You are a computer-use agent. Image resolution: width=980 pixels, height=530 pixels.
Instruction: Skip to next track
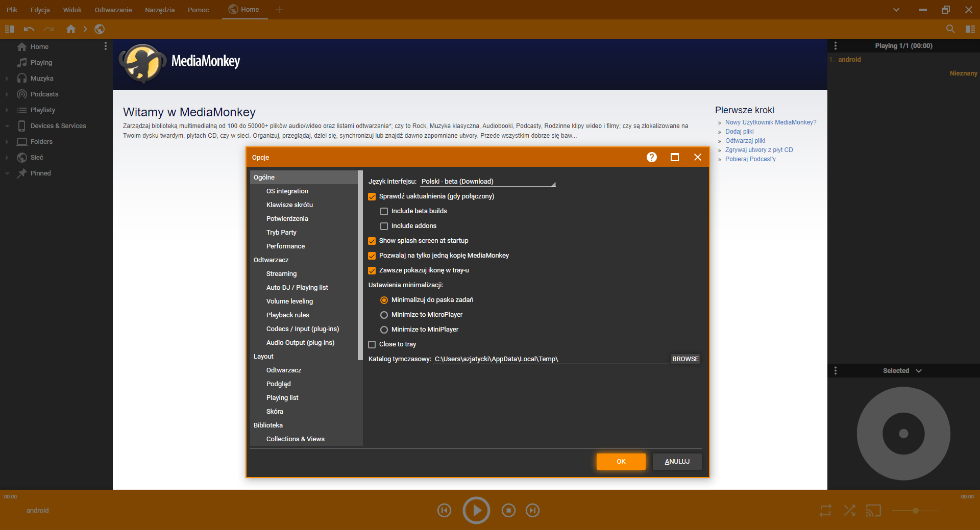532,510
